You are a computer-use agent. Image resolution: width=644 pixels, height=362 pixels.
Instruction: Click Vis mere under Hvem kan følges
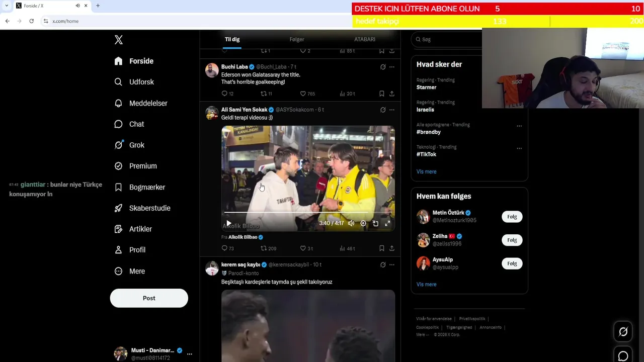click(426, 285)
